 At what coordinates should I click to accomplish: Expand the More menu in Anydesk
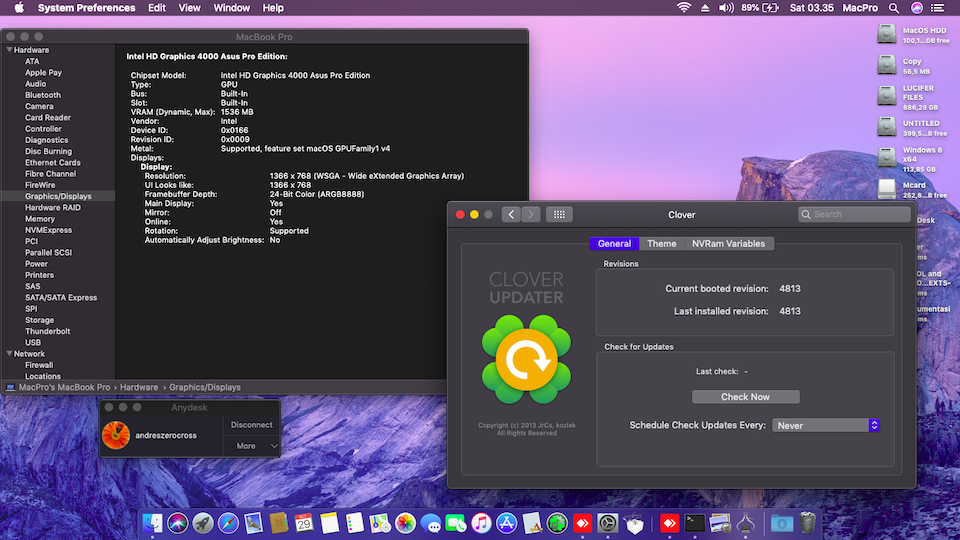point(252,446)
